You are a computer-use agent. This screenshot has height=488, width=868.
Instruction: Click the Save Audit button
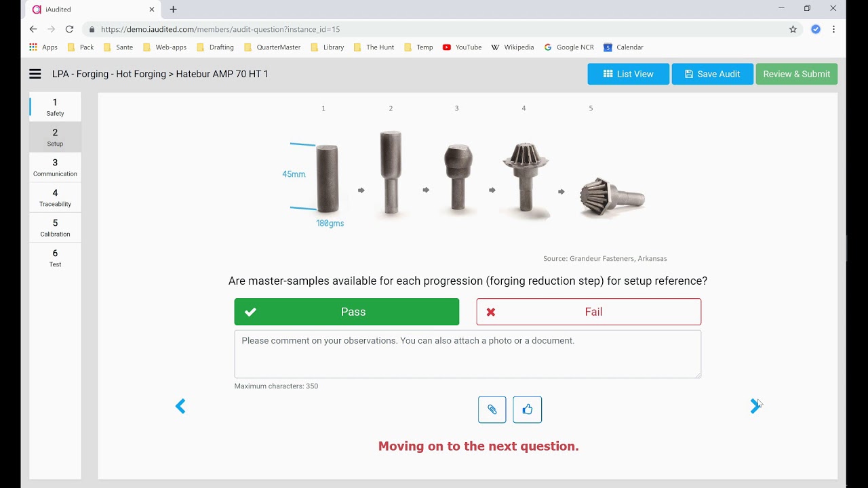pyautogui.click(x=713, y=74)
